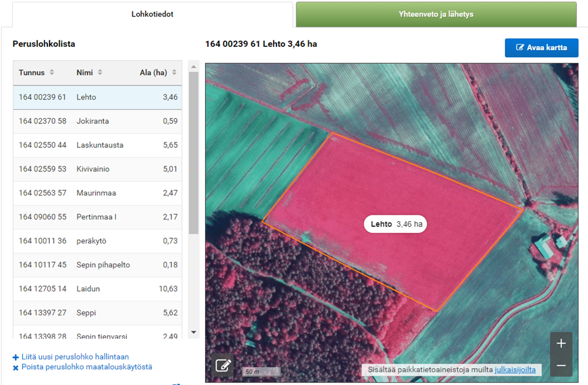Screen dimensions: 588x385
Task: Select the Laskuntausta parcel row
Action: coord(97,145)
